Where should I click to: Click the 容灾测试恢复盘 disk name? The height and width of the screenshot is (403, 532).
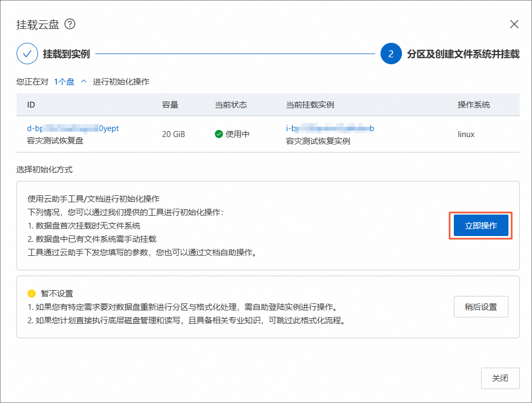55,140
